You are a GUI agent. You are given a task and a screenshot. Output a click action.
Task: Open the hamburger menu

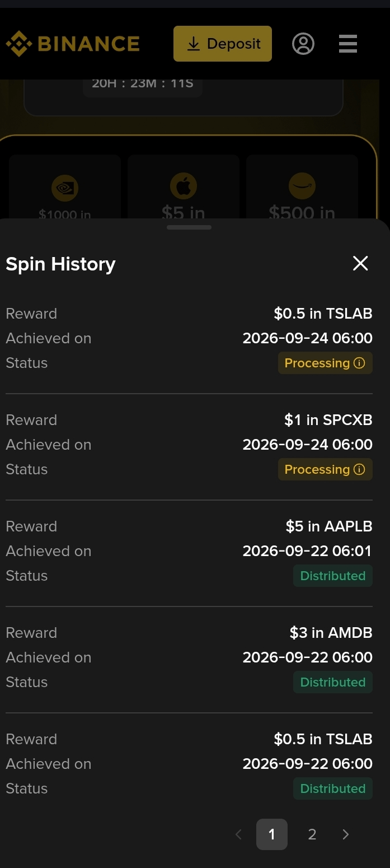348,44
